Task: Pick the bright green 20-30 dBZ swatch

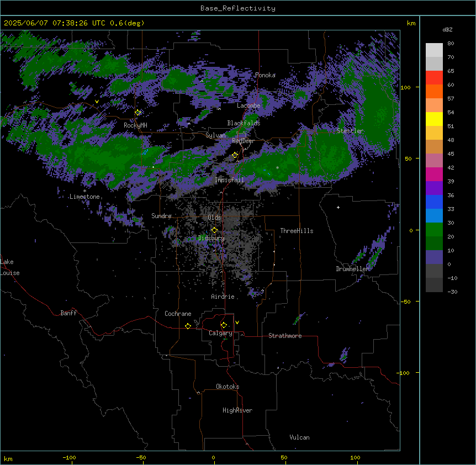Action: [x=434, y=230]
